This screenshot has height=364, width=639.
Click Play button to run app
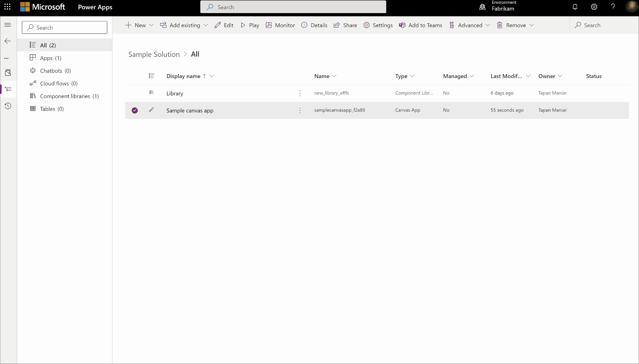(250, 25)
